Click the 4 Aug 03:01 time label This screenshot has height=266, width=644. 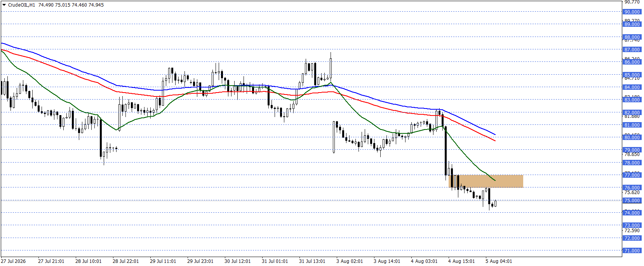click(x=424, y=261)
